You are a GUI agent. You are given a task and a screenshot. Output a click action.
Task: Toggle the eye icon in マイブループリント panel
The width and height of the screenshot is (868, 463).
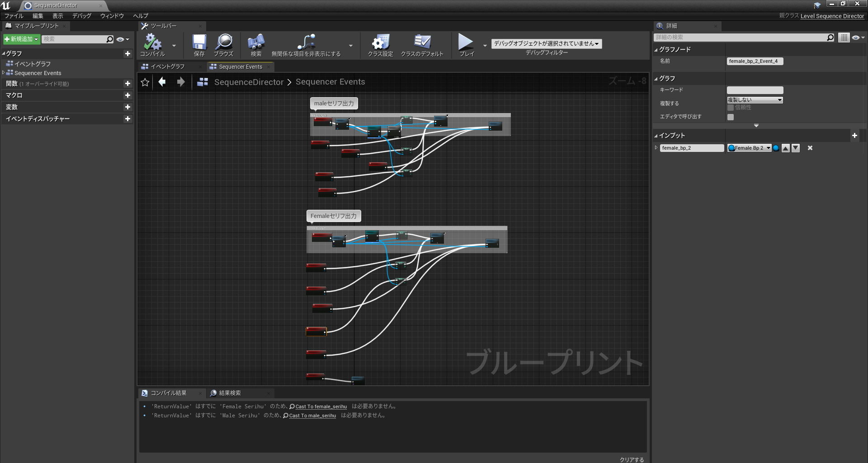[x=119, y=39]
